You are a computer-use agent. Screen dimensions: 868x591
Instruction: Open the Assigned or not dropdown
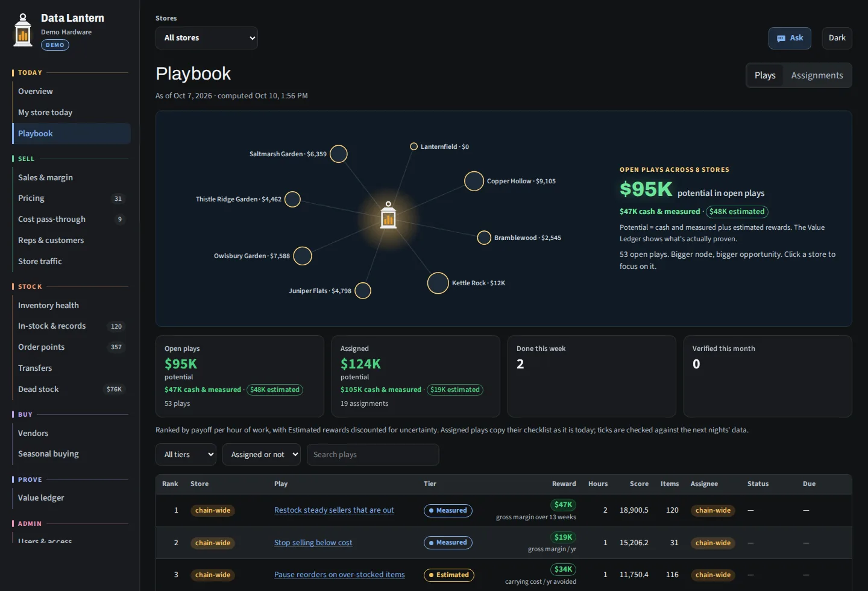(262, 455)
